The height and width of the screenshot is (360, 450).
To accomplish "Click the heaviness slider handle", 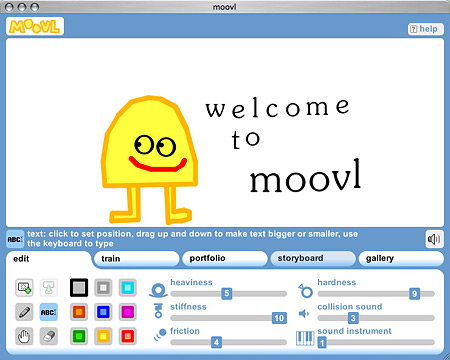I will pos(227,294).
